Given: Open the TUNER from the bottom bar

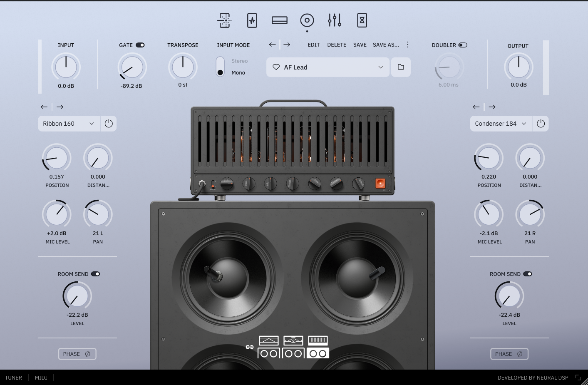Looking at the screenshot, I should 13,378.
